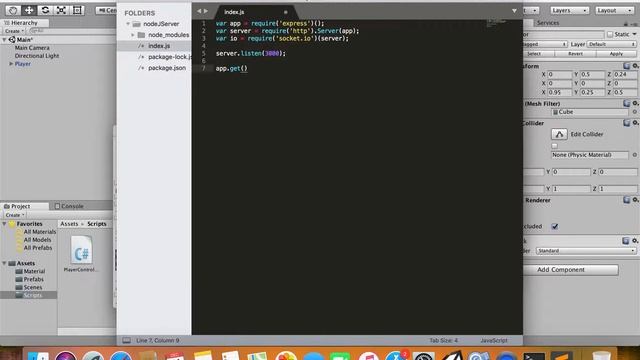Open Sublime Text icon in the Dock
The width and height of the screenshot is (640, 360).
tap(561, 356)
